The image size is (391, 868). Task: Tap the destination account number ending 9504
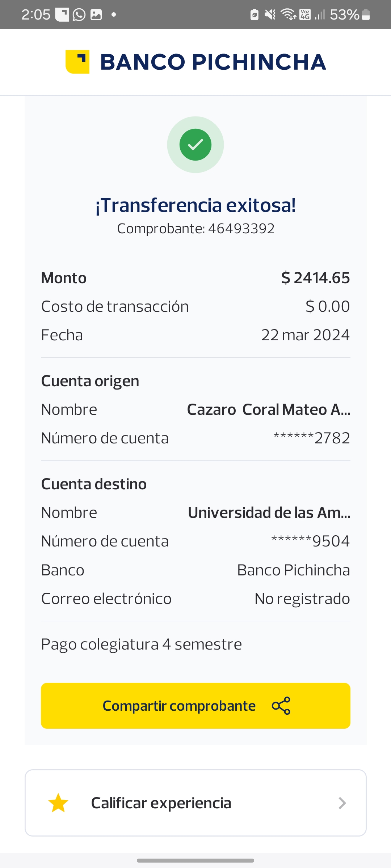310,541
